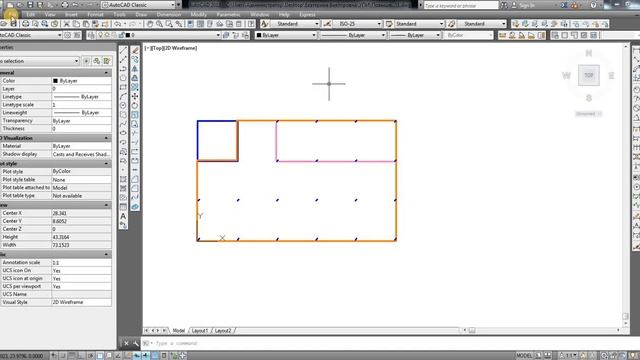Viewport: 640px width, 360px height.
Task: Collapse the 3D Visualization section
Action: [107, 138]
